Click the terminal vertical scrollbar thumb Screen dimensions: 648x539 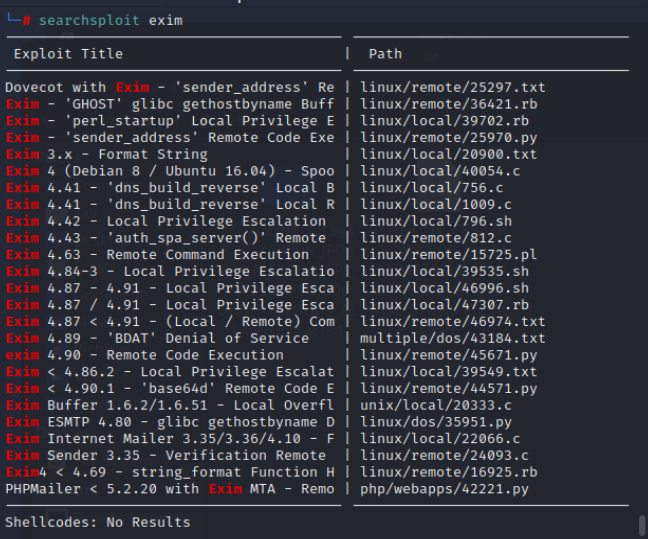click(x=642, y=525)
